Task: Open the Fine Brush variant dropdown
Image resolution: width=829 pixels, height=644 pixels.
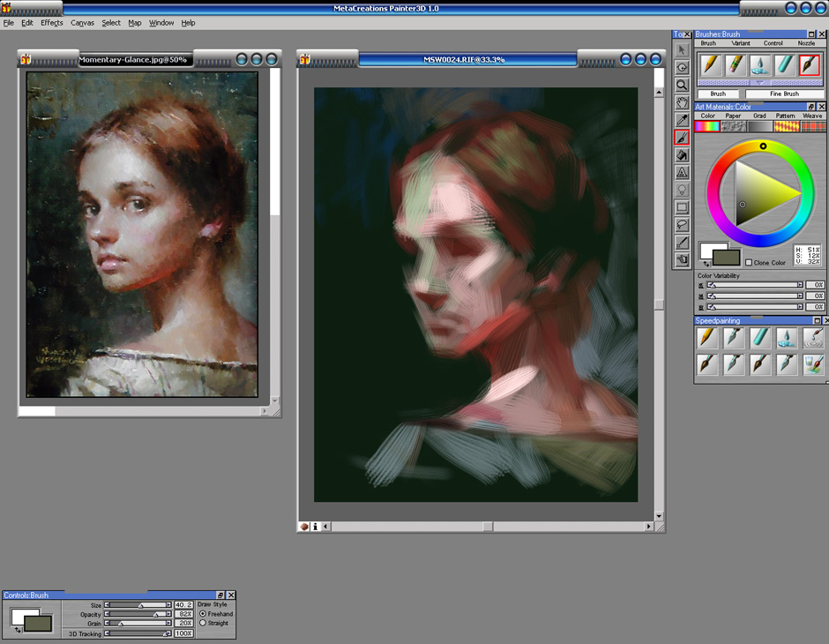Action: pyautogui.click(x=785, y=94)
